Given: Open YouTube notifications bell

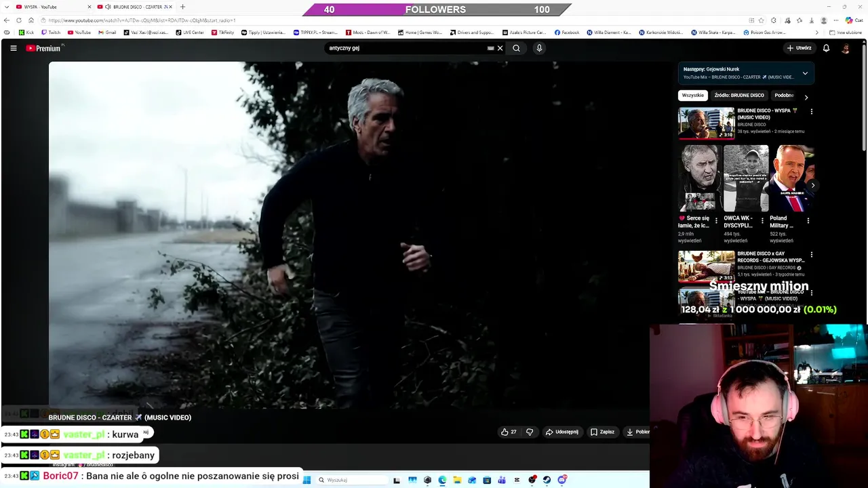Looking at the screenshot, I should (826, 48).
